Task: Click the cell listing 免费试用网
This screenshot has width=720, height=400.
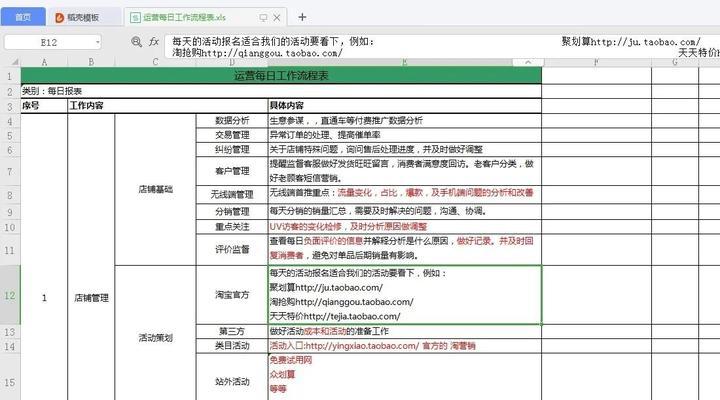Action: [405, 377]
